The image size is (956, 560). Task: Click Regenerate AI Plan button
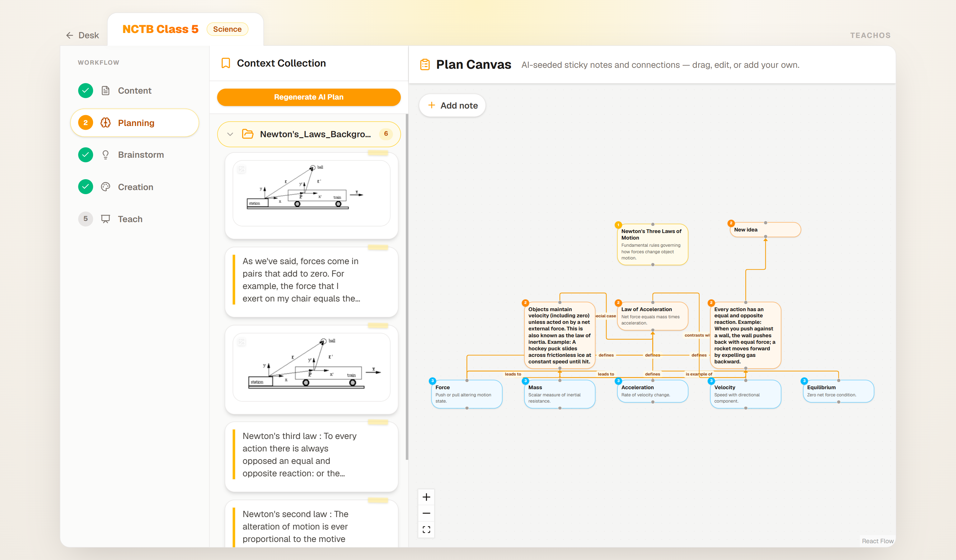pyautogui.click(x=309, y=97)
